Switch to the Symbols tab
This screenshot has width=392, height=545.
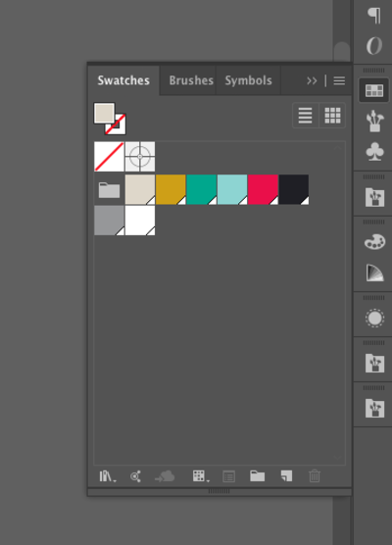248,80
